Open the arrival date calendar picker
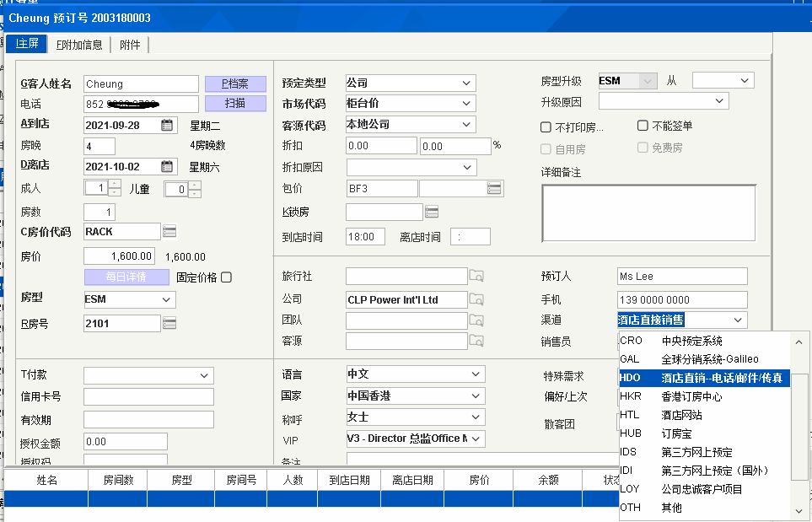This screenshot has height=522, width=812. (x=167, y=125)
